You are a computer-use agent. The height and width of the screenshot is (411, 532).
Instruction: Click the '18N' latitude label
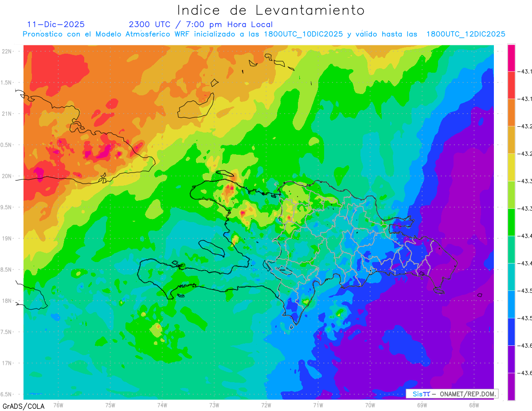(x=6, y=301)
